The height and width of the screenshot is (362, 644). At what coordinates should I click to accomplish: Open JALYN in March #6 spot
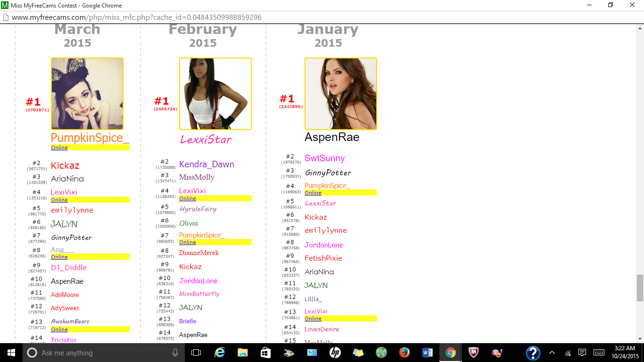[64, 224]
